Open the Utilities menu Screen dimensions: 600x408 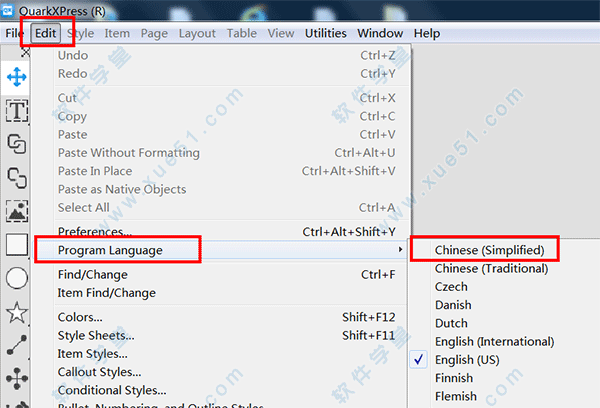point(326,34)
